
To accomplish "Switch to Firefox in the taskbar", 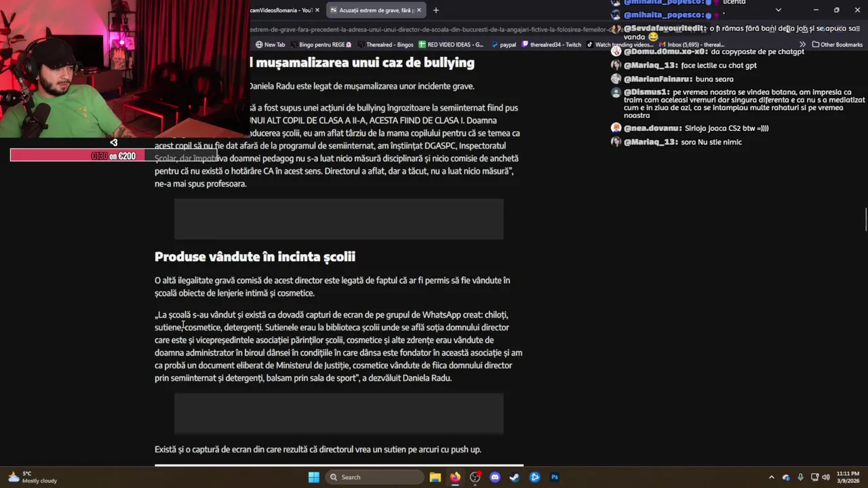I will [455, 477].
